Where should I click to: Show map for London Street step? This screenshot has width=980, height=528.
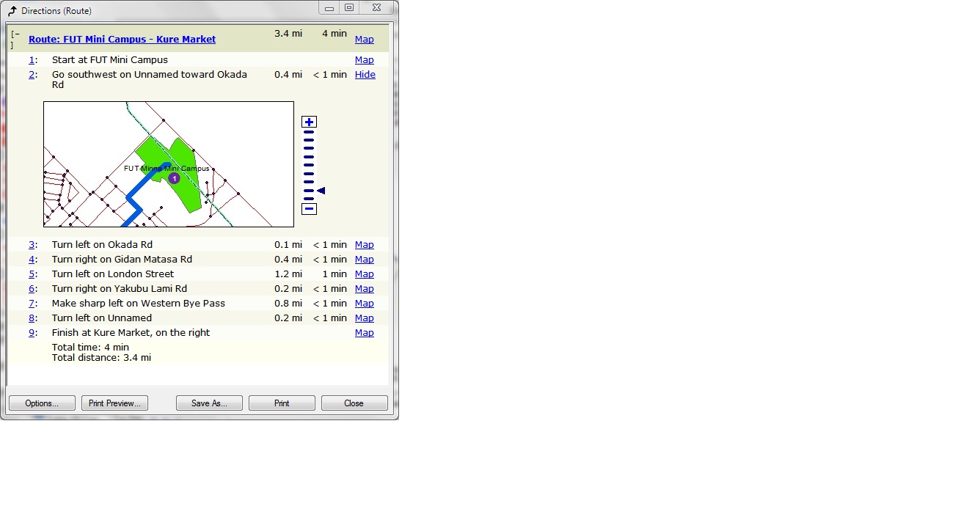364,274
